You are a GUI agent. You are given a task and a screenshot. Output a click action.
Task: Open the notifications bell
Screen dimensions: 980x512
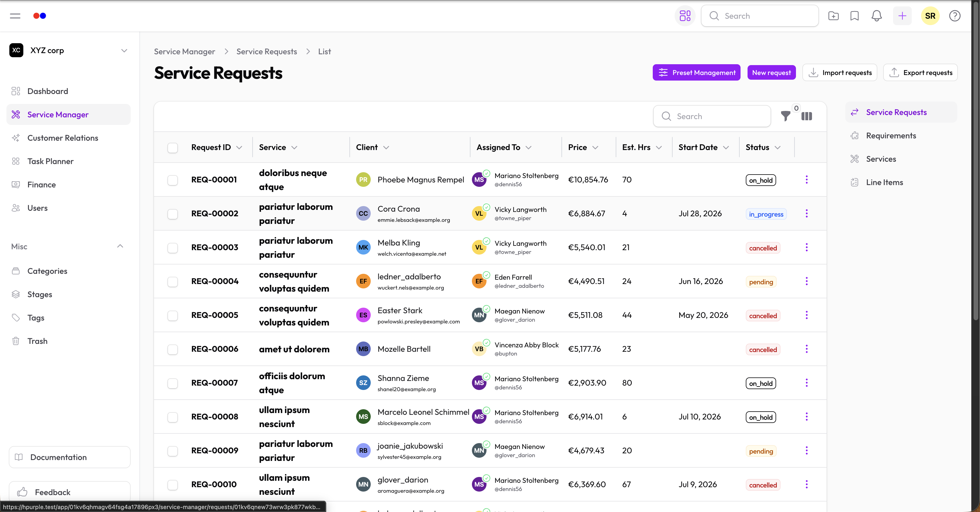tap(876, 15)
